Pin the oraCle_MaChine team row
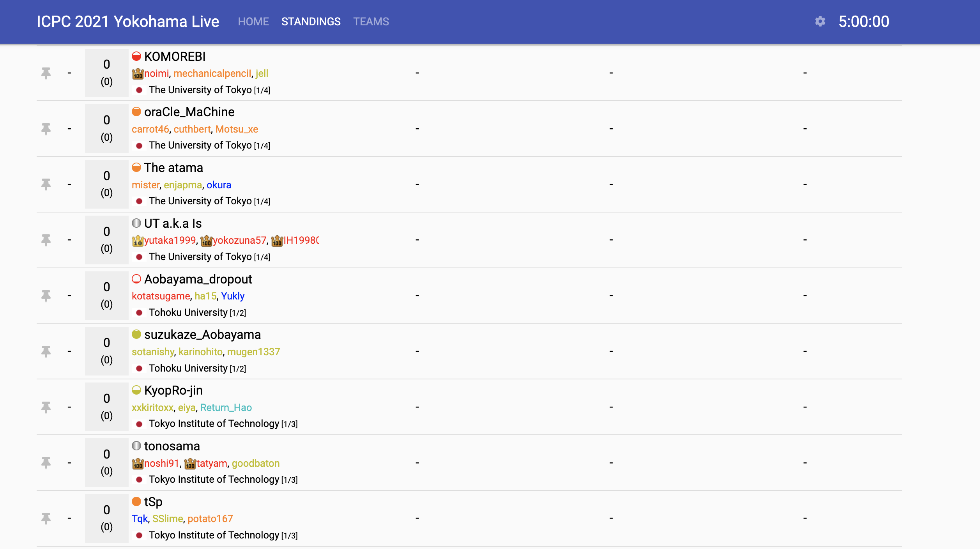The height and width of the screenshot is (549, 980). (46, 129)
